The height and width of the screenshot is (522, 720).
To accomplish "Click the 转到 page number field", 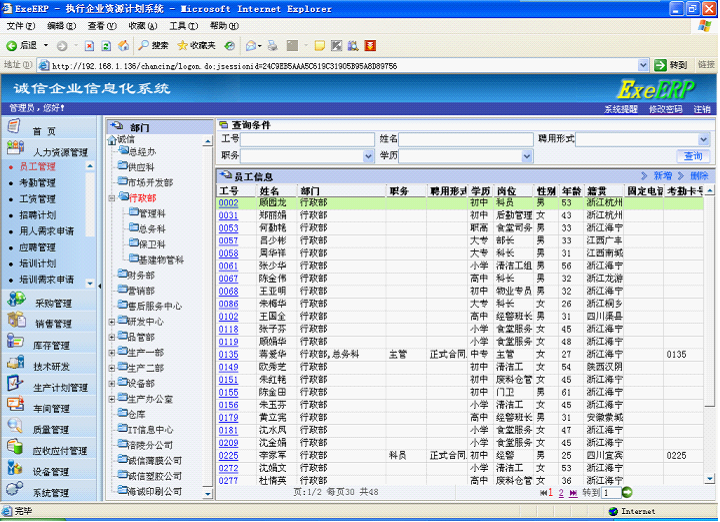I will pyautogui.click(x=612, y=493).
